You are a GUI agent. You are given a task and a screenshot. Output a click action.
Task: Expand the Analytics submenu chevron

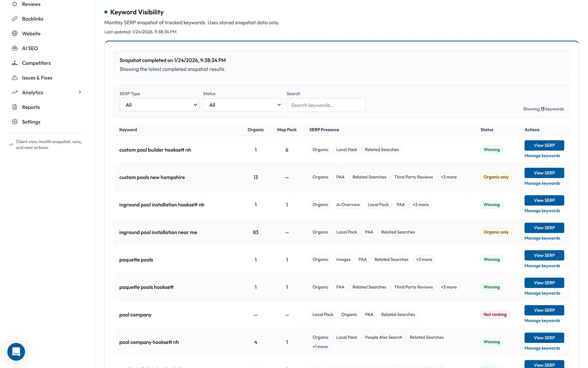[x=80, y=92]
